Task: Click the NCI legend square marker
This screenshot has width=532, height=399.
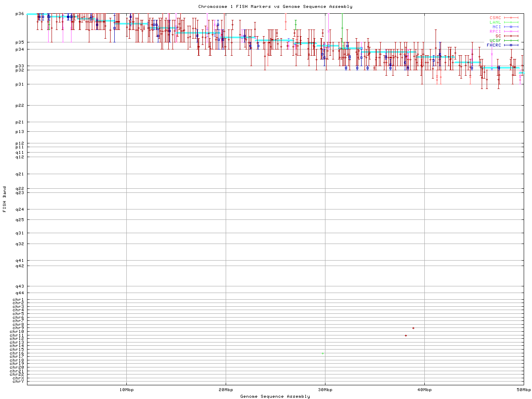Action: point(511,27)
